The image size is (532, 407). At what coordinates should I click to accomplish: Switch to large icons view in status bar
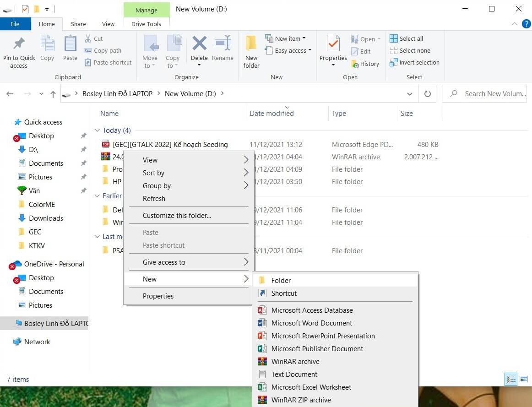524,379
